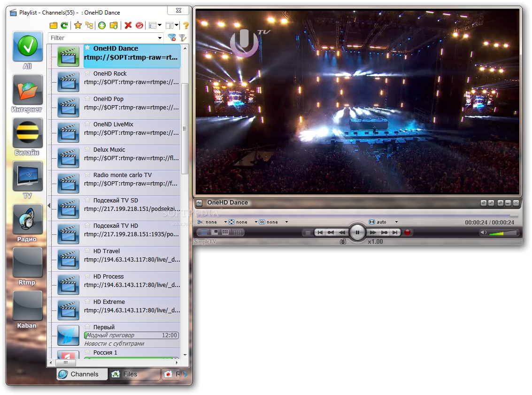This screenshot has width=532, height=395.
Task: Toggle favorite star on Первый
Action: click(x=87, y=327)
